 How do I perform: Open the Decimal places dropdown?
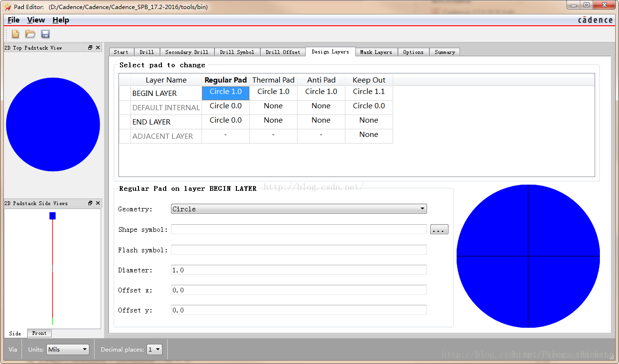(x=154, y=350)
